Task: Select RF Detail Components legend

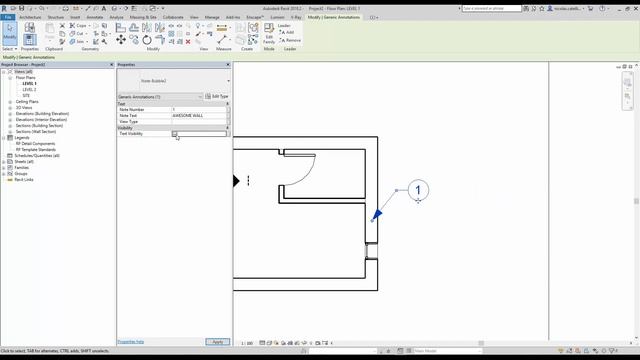Action: 35,144
